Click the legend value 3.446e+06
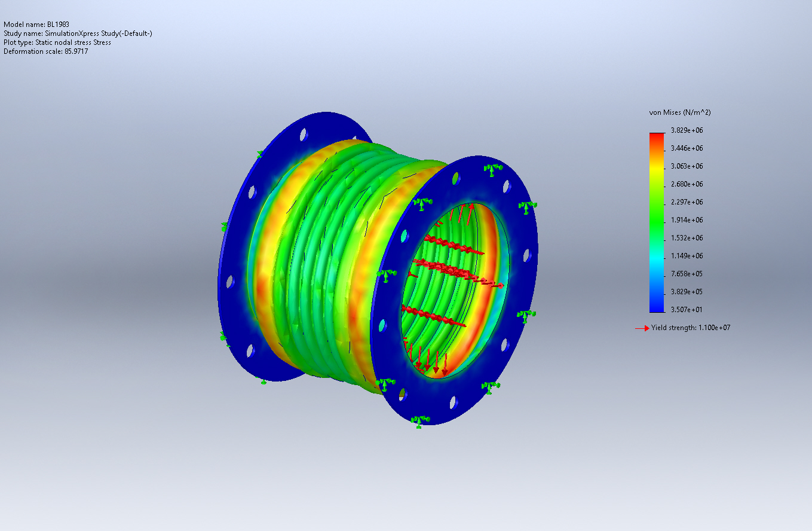 click(687, 148)
